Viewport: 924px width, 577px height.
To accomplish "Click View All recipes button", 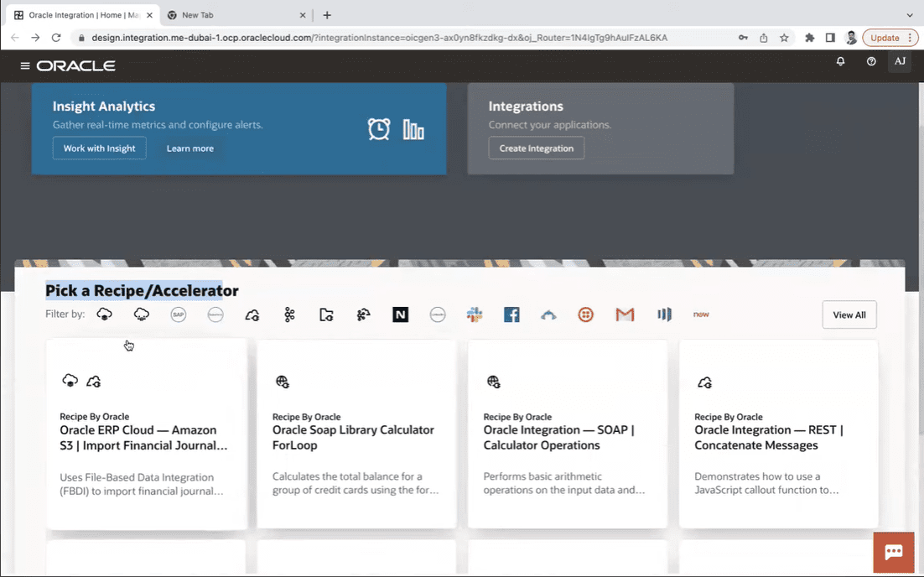I will click(x=849, y=314).
